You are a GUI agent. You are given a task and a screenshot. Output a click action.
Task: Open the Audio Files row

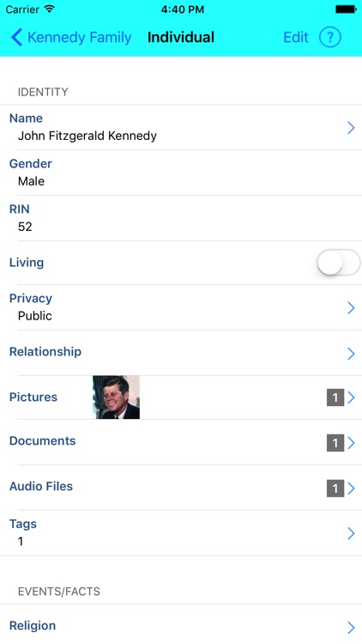tap(181, 488)
